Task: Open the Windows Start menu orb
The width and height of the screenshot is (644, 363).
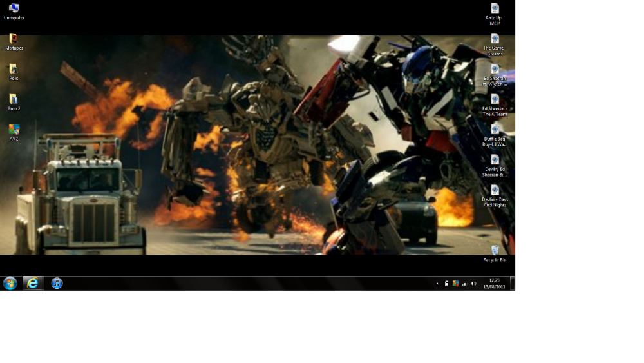Action: tap(10, 283)
